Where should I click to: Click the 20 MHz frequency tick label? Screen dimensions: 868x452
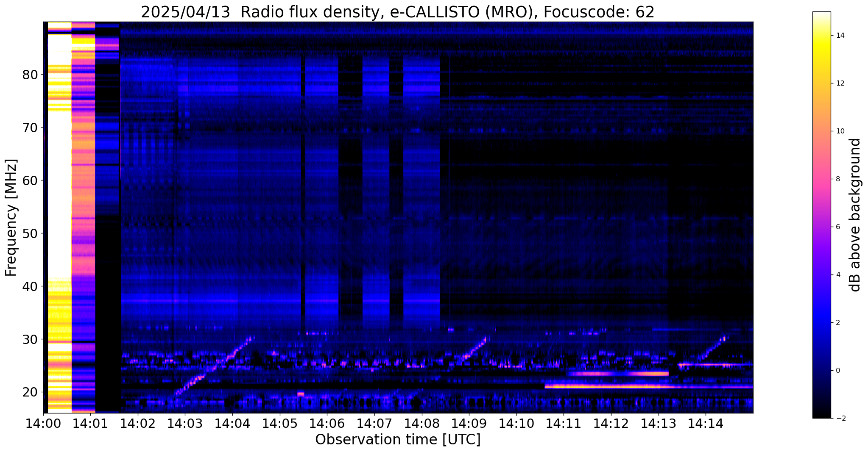point(30,392)
